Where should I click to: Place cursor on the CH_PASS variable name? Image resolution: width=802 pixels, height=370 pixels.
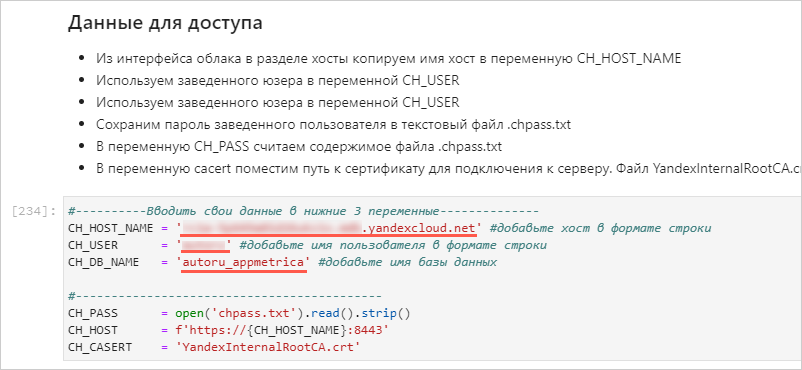[88, 313]
